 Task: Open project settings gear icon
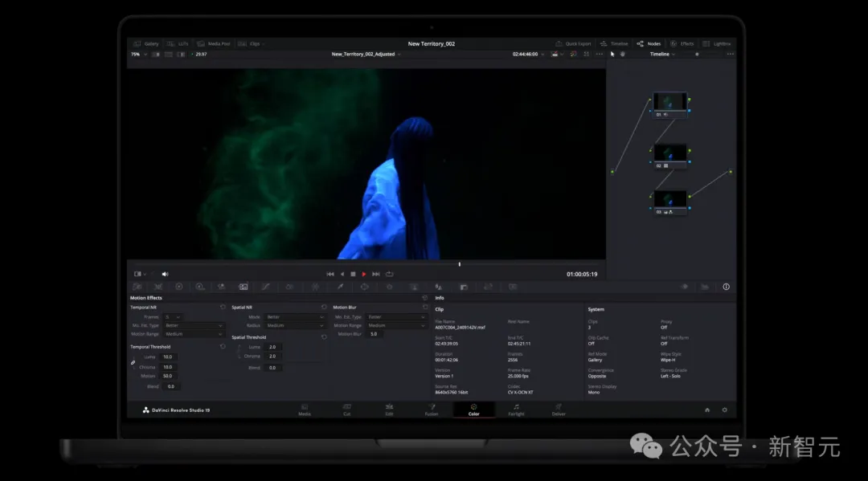tap(724, 410)
